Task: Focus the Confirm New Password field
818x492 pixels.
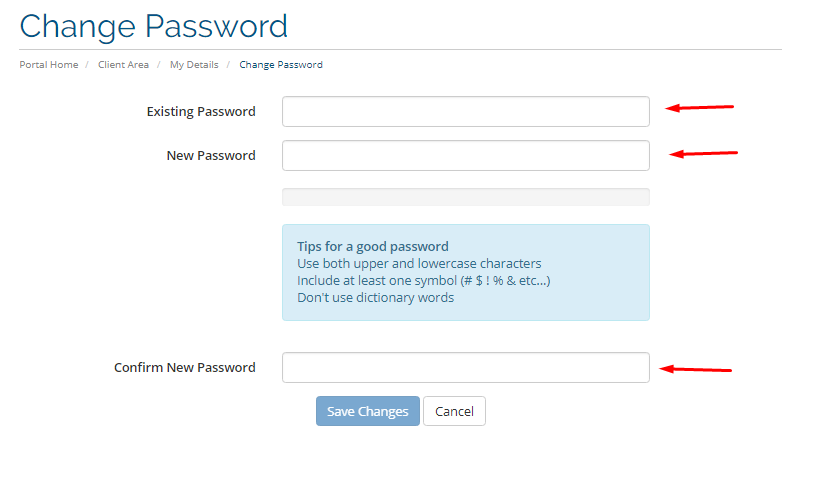Action: [x=465, y=368]
